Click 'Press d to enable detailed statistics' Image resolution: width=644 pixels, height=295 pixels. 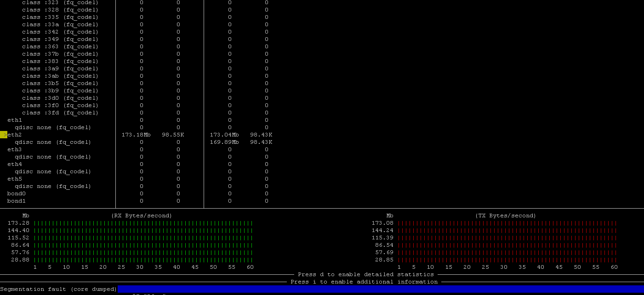(366, 274)
